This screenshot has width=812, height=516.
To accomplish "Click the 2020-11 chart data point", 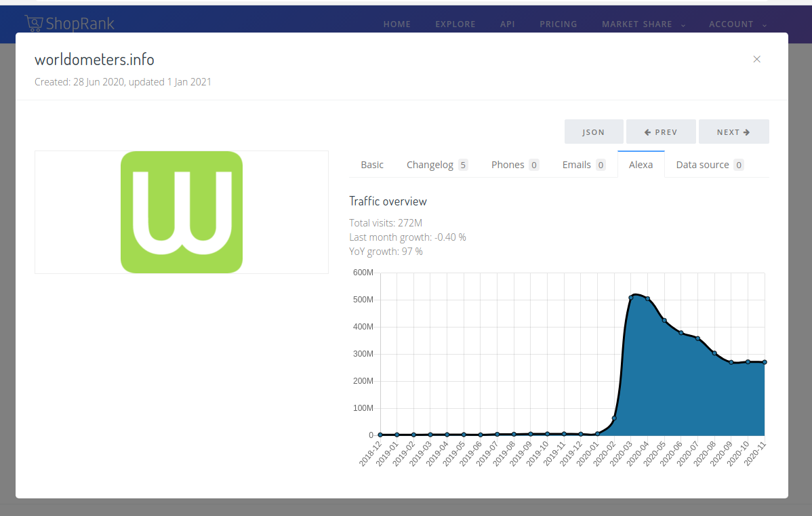I will 764,362.
